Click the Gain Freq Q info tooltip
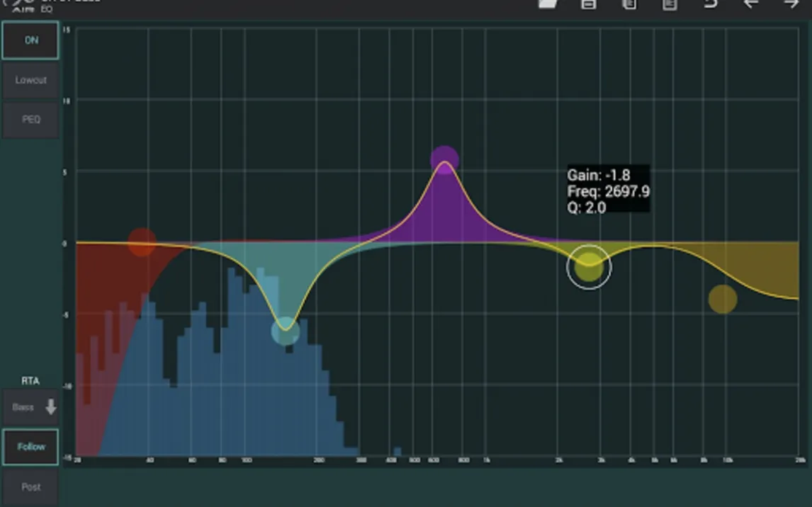The image size is (812, 507). [x=607, y=191]
